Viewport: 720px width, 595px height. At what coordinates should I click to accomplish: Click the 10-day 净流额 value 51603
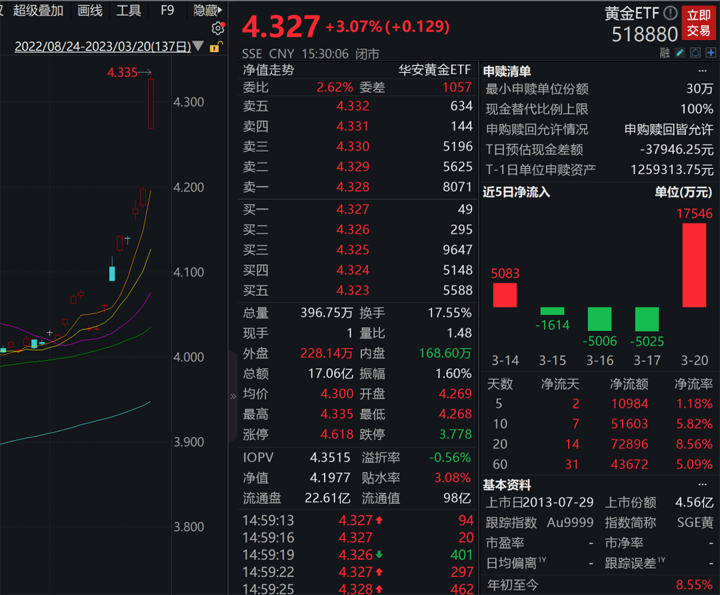(x=629, y=424)
